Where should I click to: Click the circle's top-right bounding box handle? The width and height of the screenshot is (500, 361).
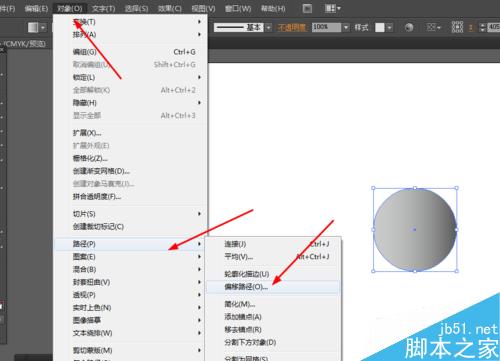click(x=457, y=188)
